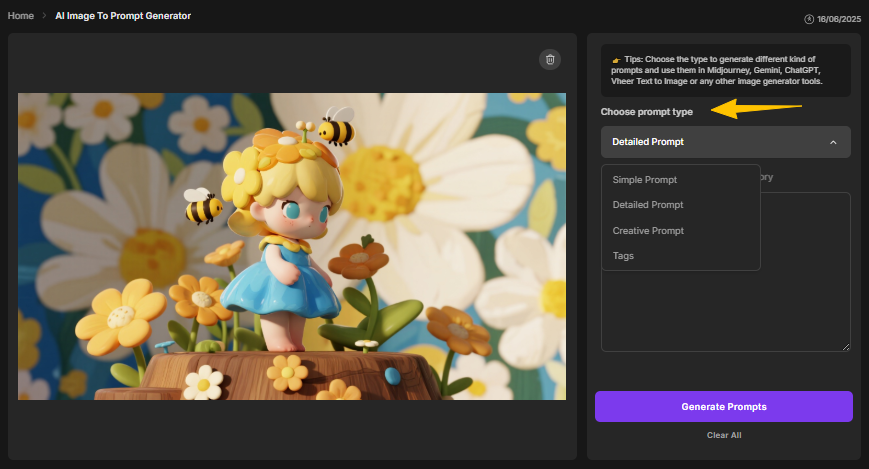Click the breadcrumb separator arrow after Home
869x469 pixels.
44,16
